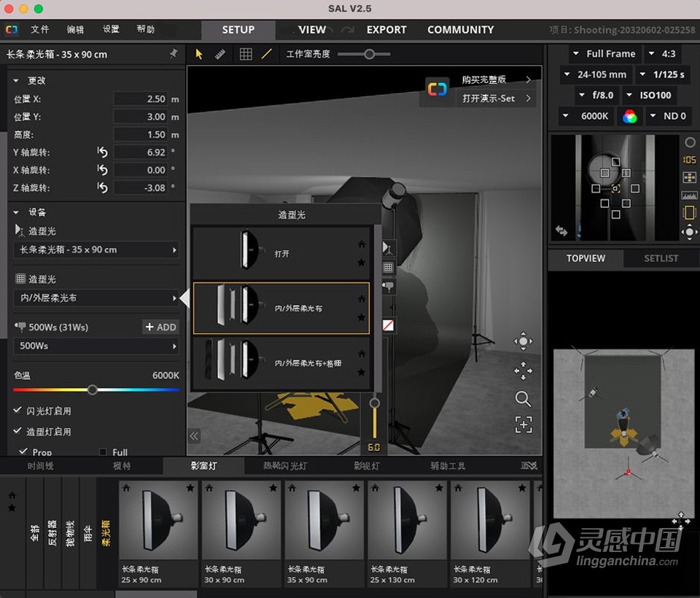Open the histogram icon in the camera preview panel

pyautogui.click(x=690, y=195)
